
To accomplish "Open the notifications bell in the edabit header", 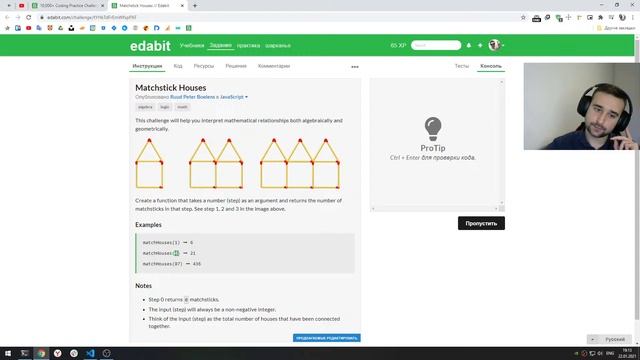I will [x=469, y=45].
